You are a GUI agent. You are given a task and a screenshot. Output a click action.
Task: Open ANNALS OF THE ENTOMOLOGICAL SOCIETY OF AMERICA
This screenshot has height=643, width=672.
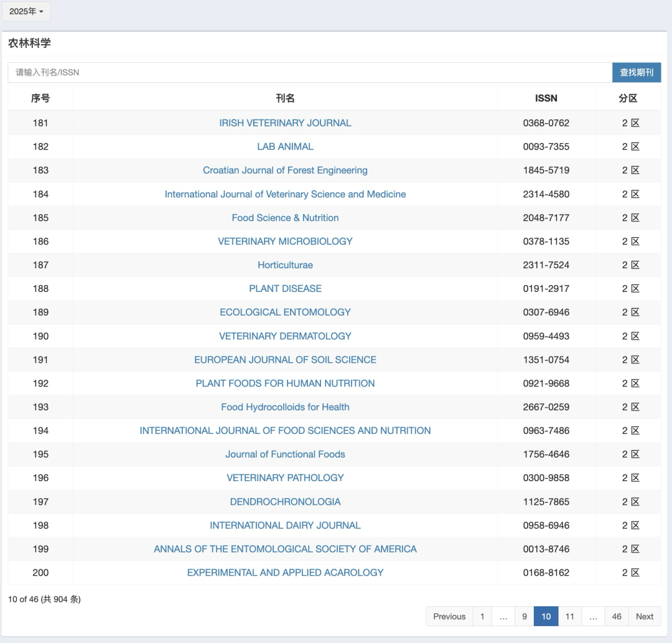pos(285,548)
